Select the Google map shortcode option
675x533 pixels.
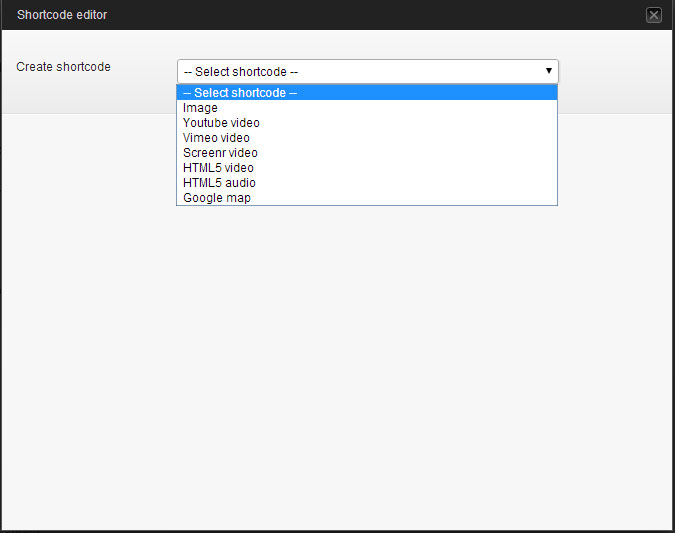(367, 198)
